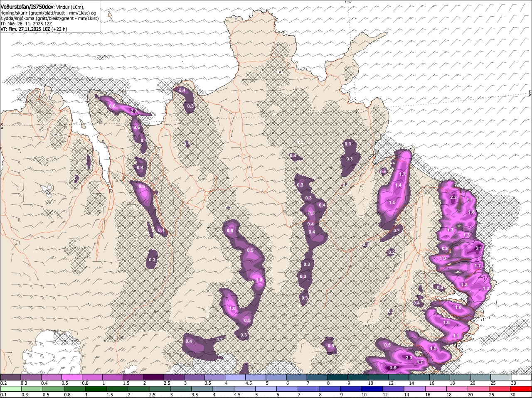
Task: Click the 2.0 precipitation value on the map
Action: (x=134, y=111)
